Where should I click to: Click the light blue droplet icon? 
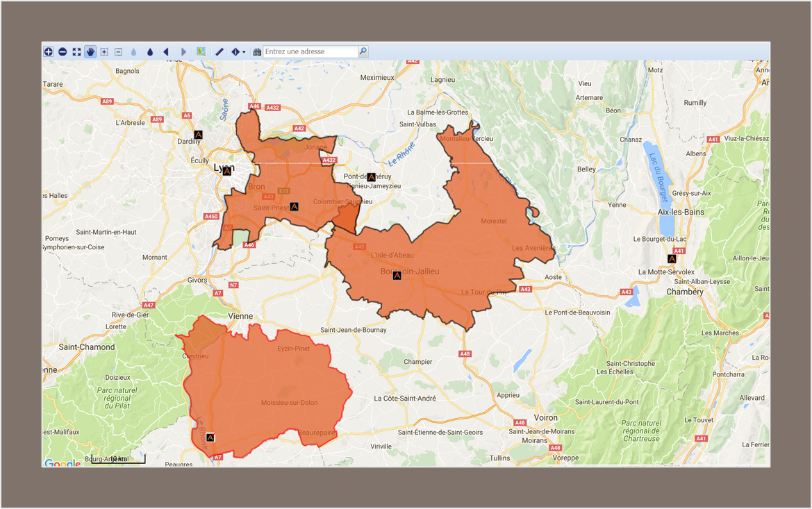133,52
